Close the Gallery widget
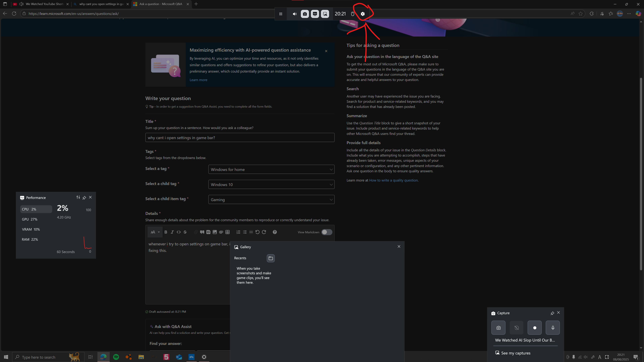 pyautogui.click(x=399, y=247)
